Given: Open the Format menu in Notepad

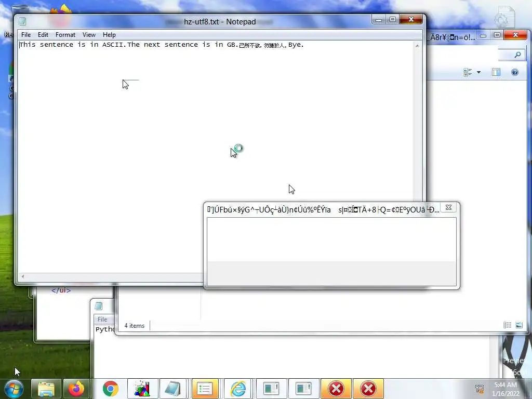Looking at the screenshot, I should tap(65, 35).
